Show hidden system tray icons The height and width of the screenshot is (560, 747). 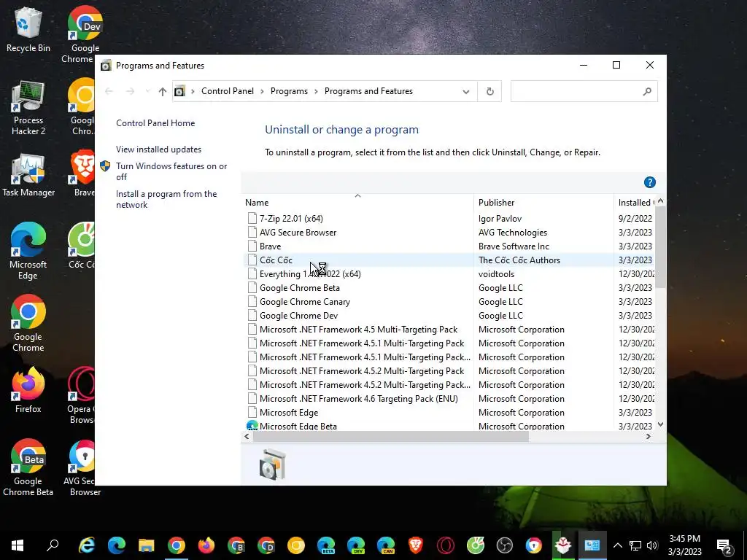(618, 545)
